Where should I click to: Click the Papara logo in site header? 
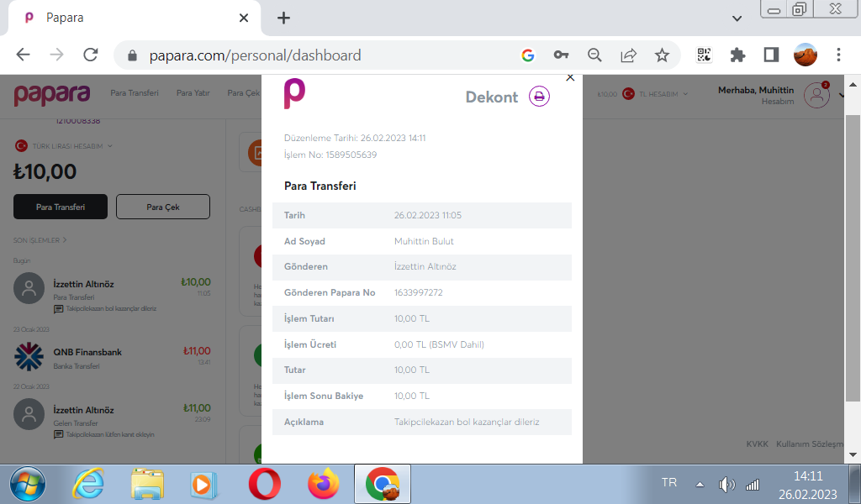[x=52, y=95]
